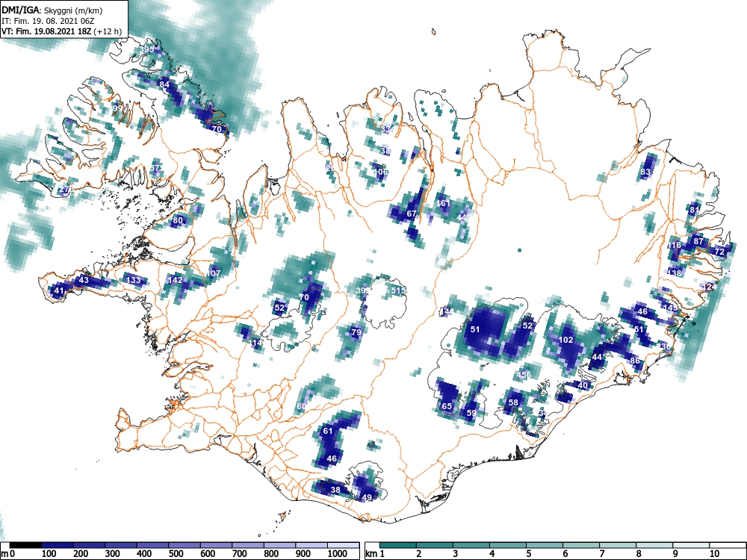Select the 145 visibility label

pos(670,308)
